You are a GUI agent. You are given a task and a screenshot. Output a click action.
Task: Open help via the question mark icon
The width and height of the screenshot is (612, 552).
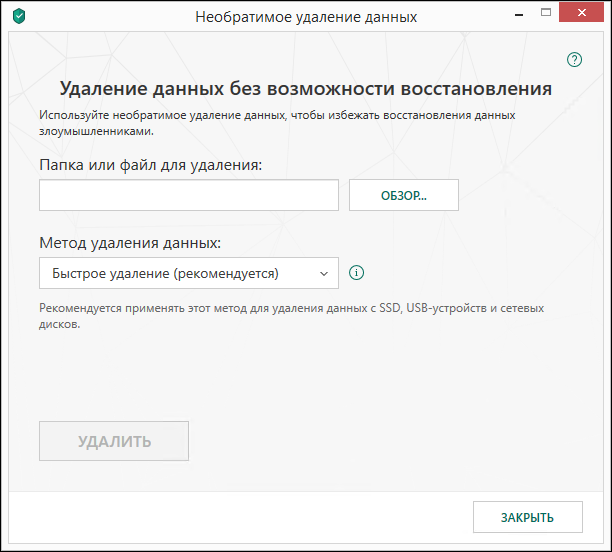click(574, 60)
